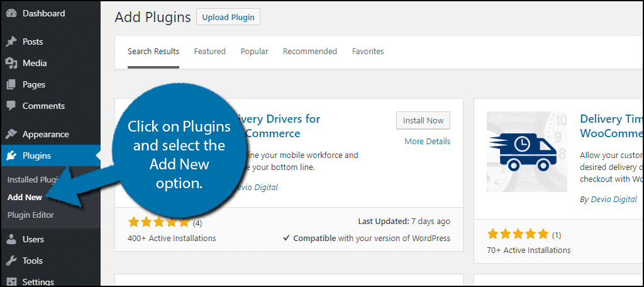Viewport: 644px width, 287px height.
Task: Open More Details for Delivery Drivers plugin
Action: click(x=427, y=142)
